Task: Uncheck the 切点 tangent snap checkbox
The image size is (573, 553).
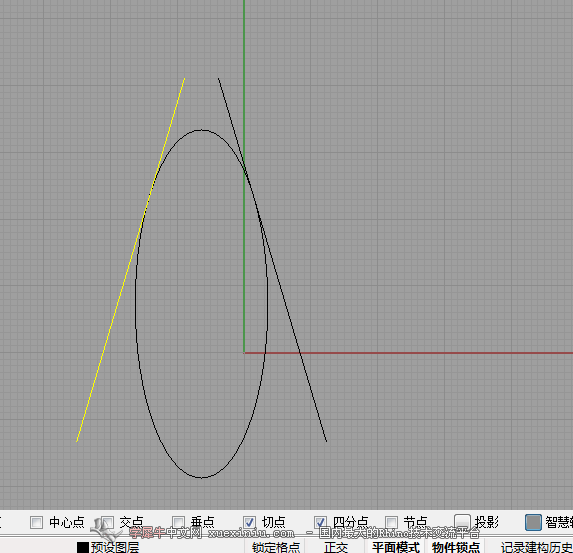Action: coord(250,522)
